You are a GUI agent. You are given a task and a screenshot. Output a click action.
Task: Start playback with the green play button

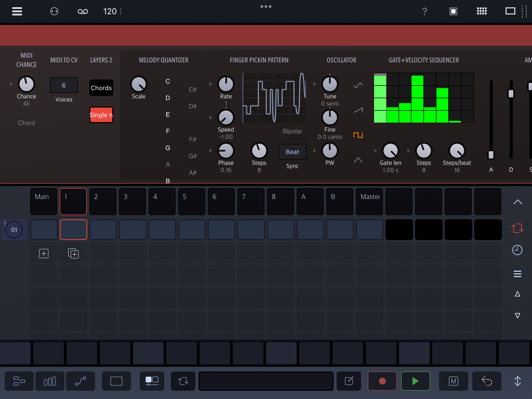click(x=415, y=381)
